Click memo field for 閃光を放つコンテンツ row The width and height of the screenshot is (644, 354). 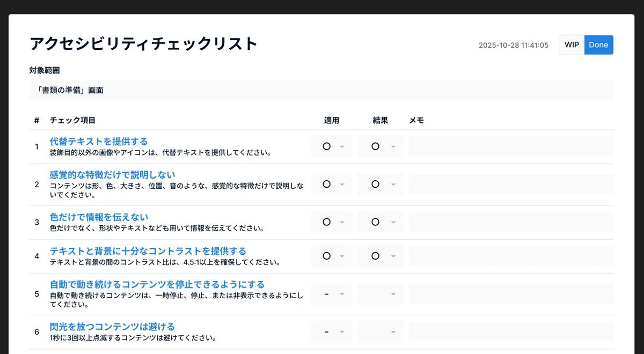point(511,331)
